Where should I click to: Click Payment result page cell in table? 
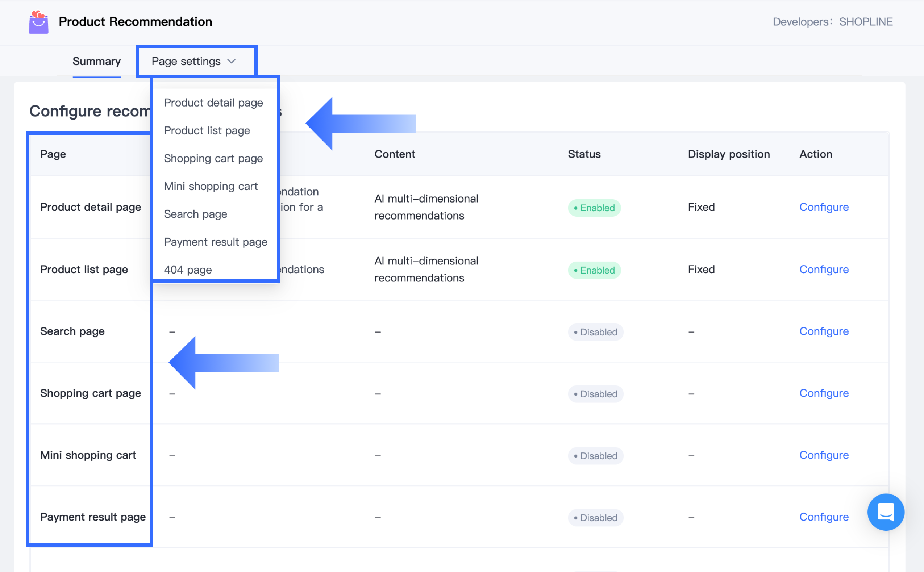[93, 517]
